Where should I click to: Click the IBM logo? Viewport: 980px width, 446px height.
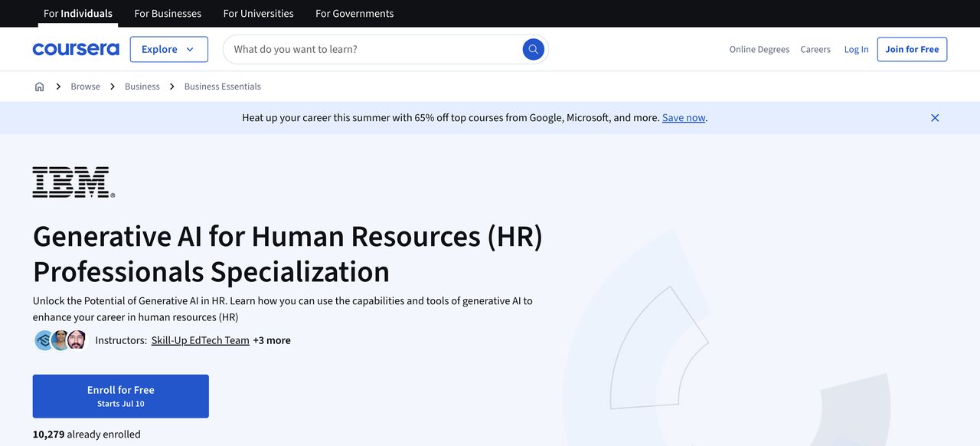click(x=73, y=182)
